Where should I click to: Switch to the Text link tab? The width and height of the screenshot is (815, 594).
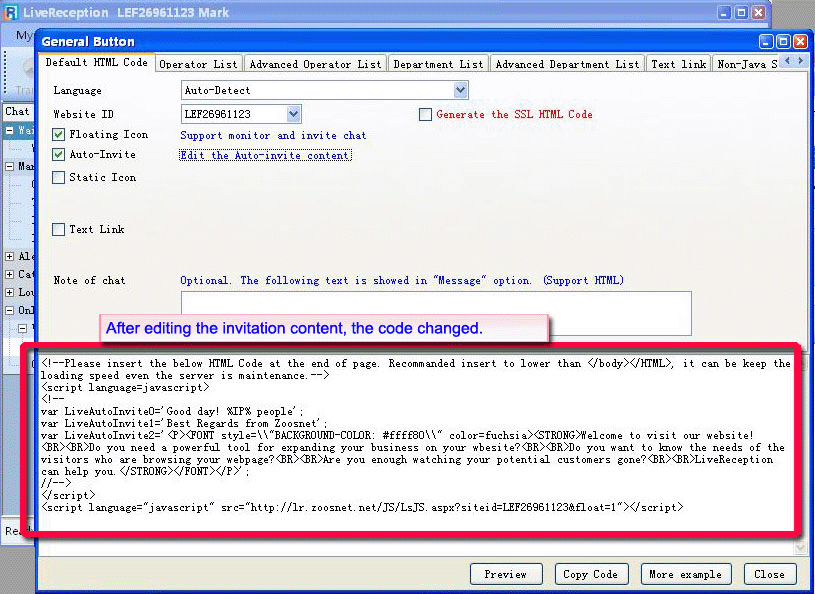coord(679,64)
